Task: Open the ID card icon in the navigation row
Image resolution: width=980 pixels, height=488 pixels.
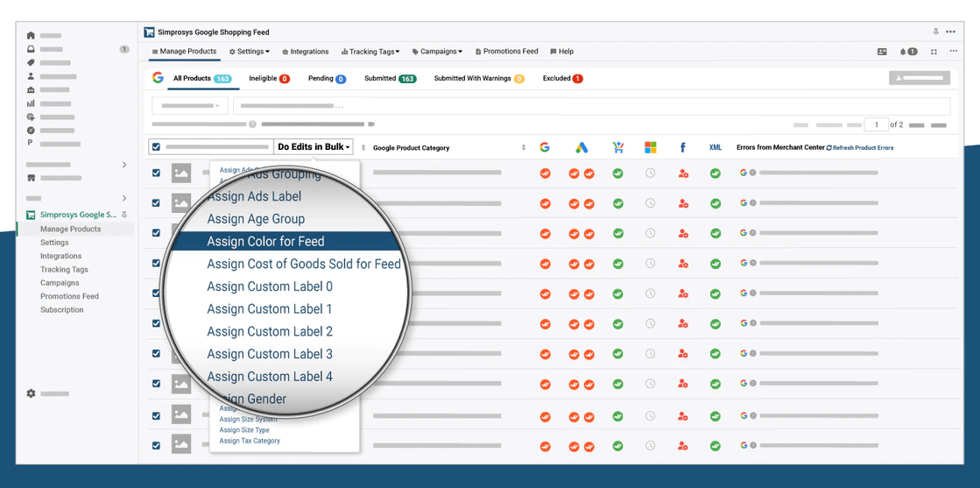Action: 882,52
